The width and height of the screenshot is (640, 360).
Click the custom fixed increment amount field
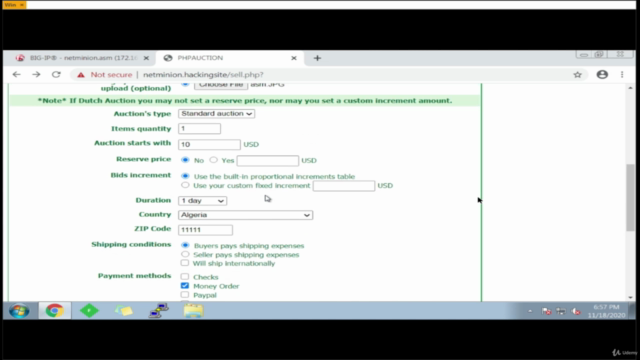[x=344, y=186]
